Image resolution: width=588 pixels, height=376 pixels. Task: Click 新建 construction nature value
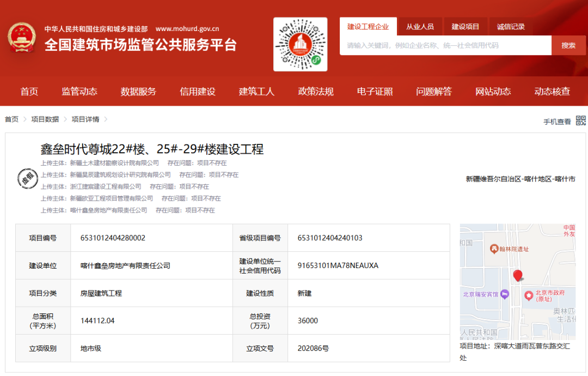304,294
